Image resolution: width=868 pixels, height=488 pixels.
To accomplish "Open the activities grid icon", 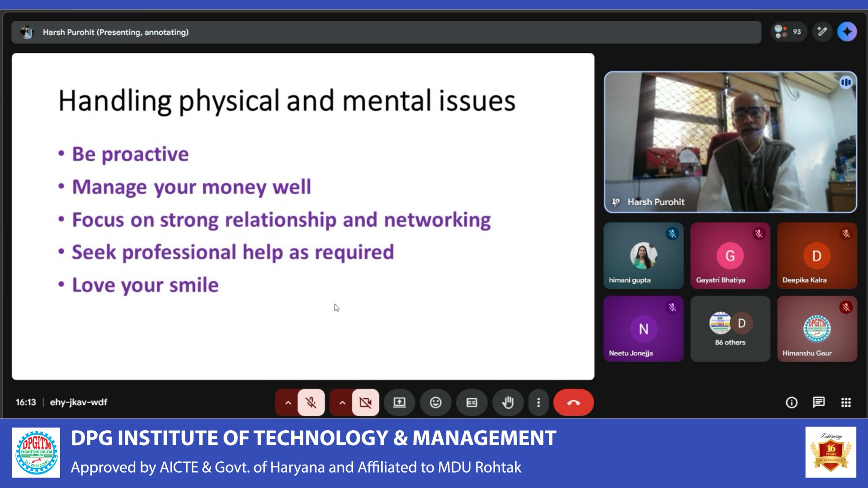I will click(x=846, y=402).
